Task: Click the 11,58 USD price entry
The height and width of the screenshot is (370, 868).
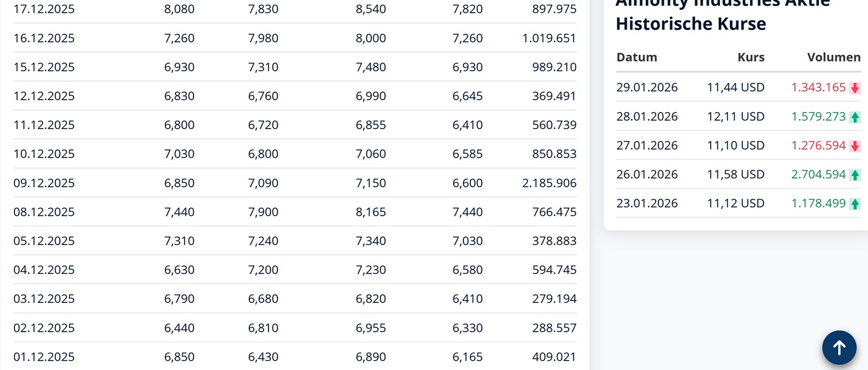Action: click(x=735, y=174)
